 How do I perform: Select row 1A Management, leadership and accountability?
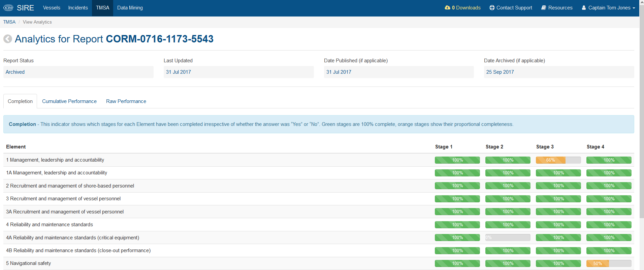319,173
